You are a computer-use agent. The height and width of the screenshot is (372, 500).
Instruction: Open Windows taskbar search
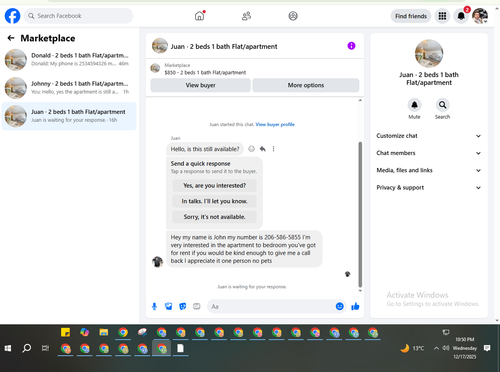[x=26, y=348]
